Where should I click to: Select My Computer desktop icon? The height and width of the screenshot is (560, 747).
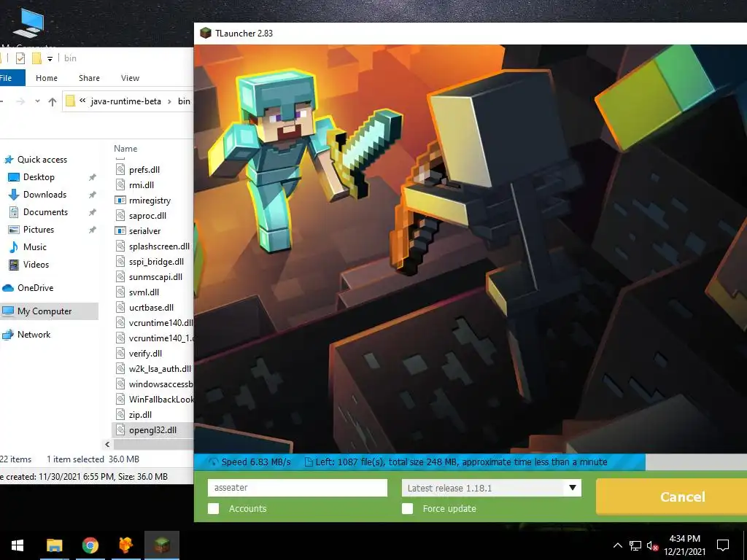(28, 29)
